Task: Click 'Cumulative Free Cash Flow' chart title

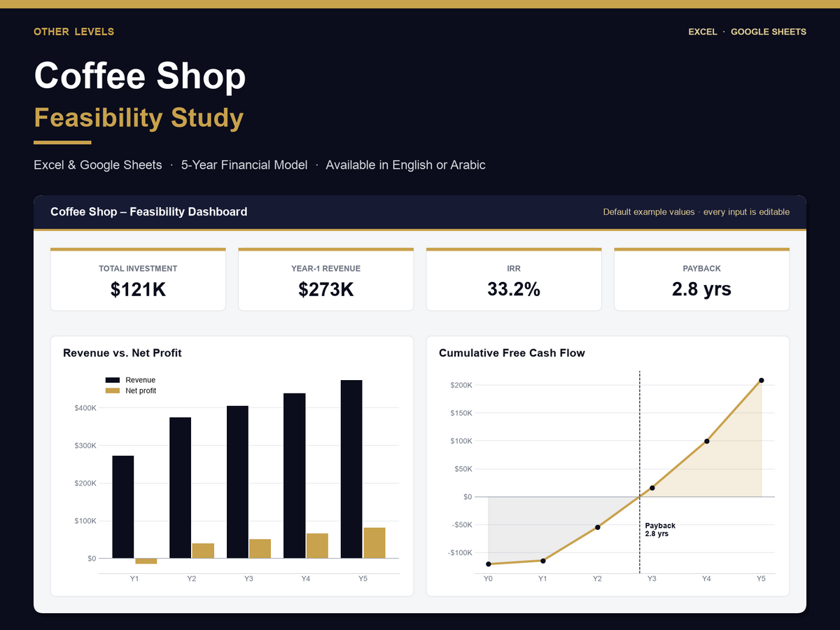Action: [512, 353]
